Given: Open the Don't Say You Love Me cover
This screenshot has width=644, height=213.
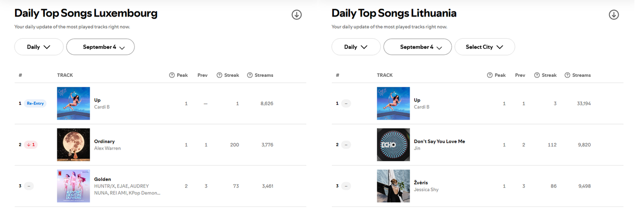Looking at the screenshot, I should coord(393,145).
